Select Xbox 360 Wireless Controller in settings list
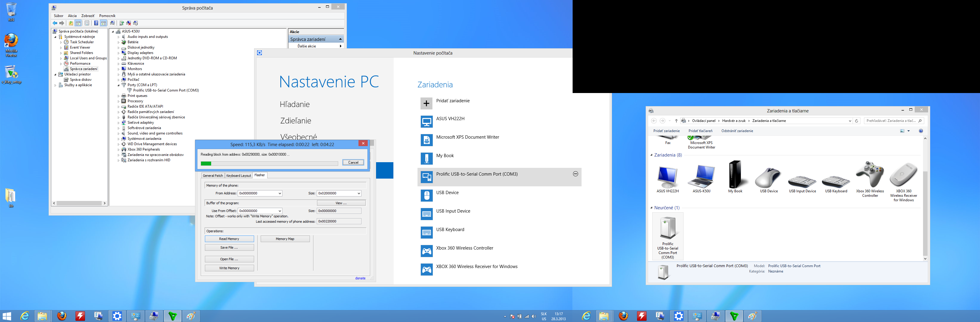The image size is (980, 322). (x=499, y=251)
